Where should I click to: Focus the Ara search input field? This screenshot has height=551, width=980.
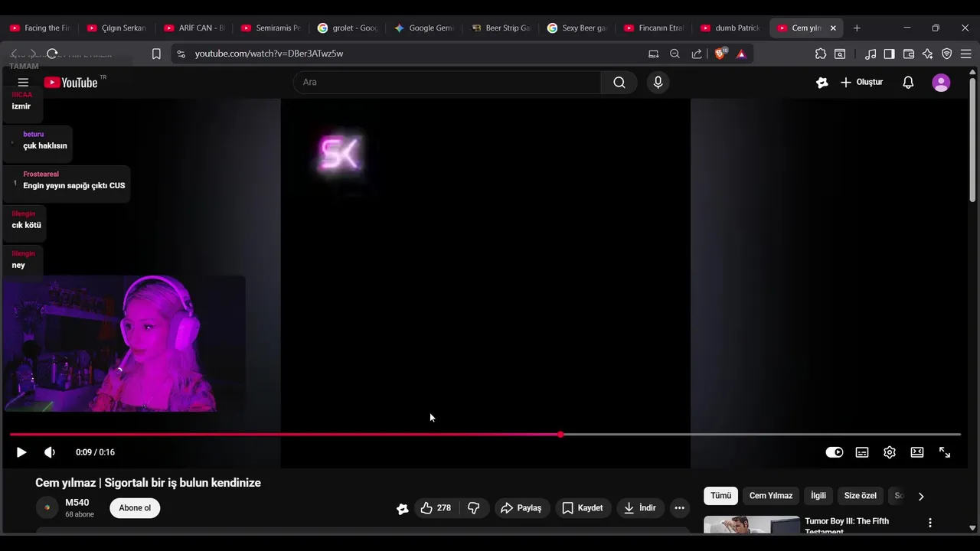[447, 83]
